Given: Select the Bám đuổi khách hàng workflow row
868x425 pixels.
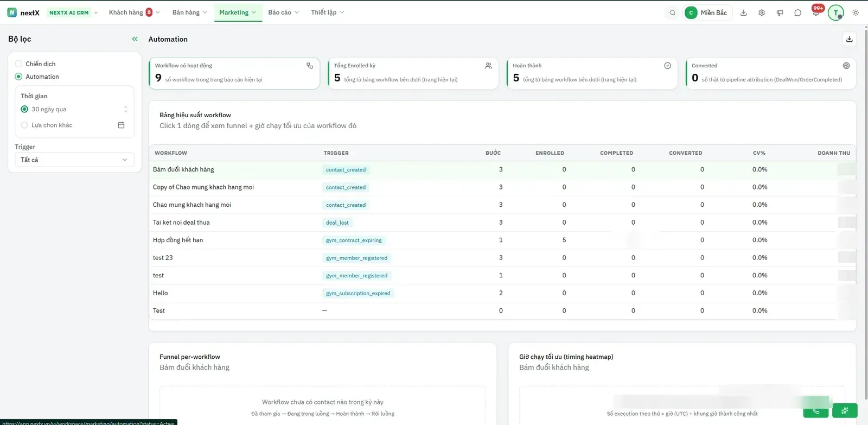Looking at the screenshot, I should click(x=502, y=169).
